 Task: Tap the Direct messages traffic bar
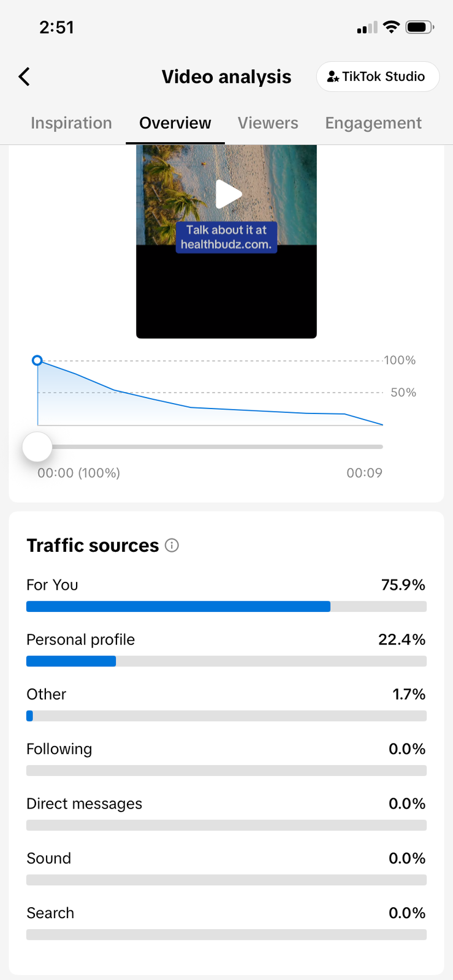tap(226, 825)
